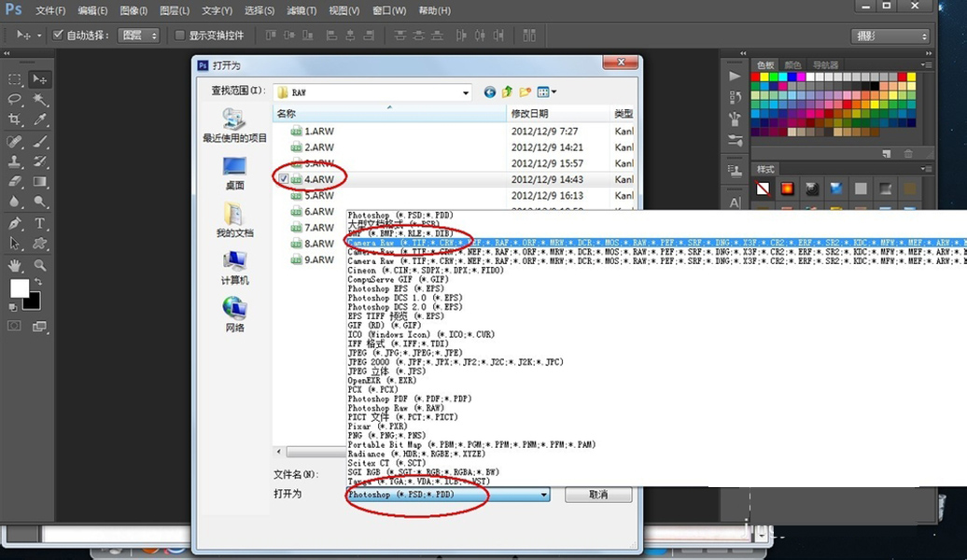967x560 pixels.
Task: Select the file 2.ARW
Action: pyautogui.click(x=319, y=147)
